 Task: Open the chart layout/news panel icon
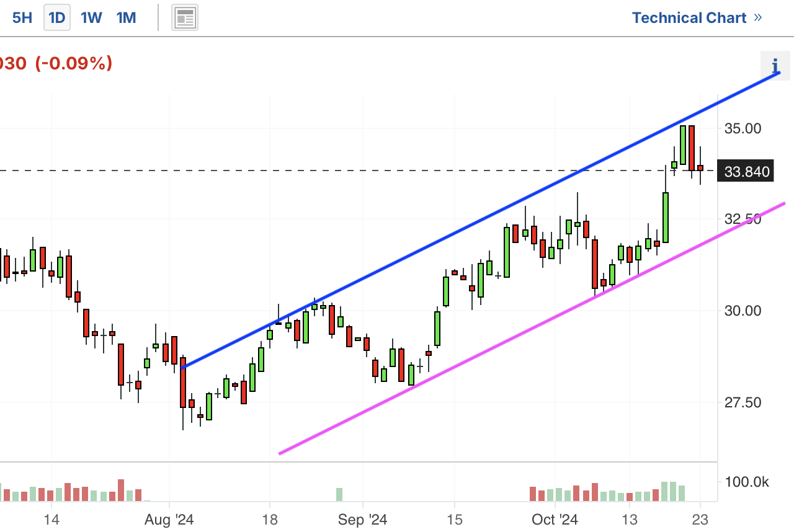[185, 17]
